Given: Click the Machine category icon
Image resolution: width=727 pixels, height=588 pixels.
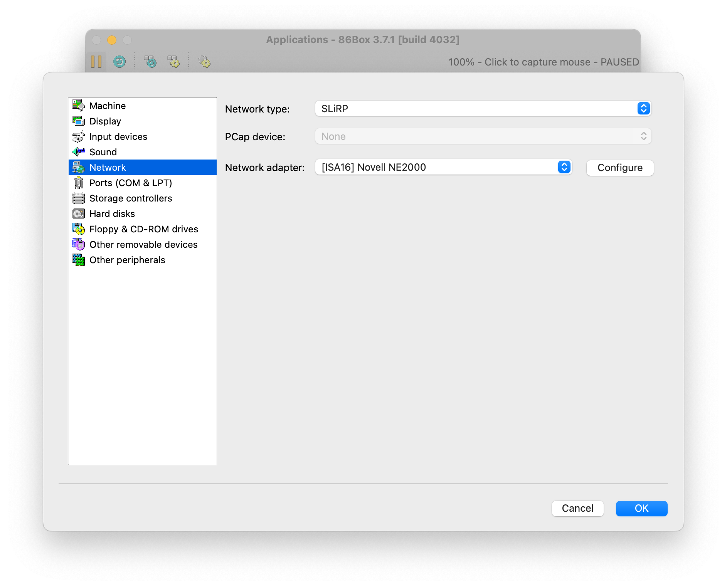Looking at the screenshot, I should (x=79, y=106).
